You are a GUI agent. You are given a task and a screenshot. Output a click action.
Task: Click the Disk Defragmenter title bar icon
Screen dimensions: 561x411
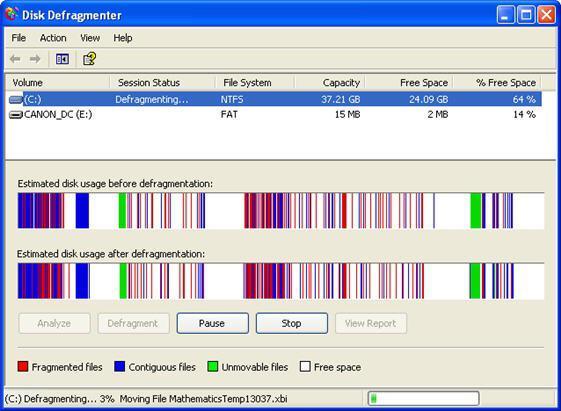(12, 14)
